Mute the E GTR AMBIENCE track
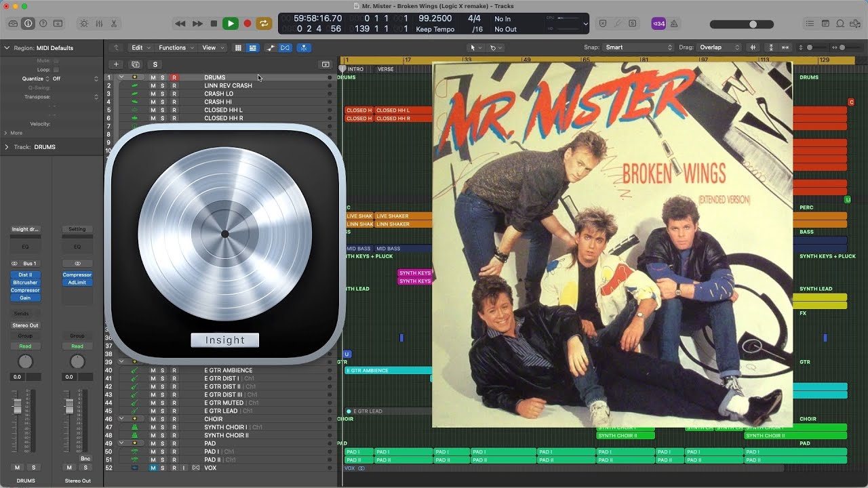 pos(153,370)
